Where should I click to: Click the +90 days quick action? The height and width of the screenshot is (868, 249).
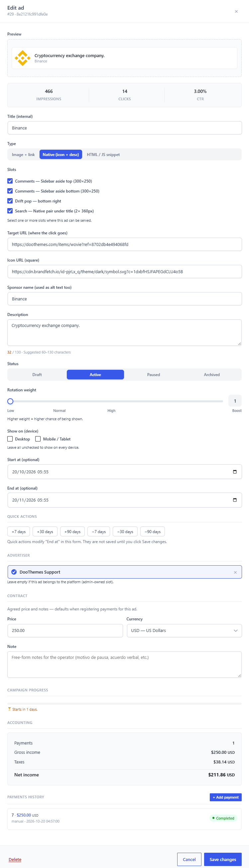(x=72, y=531)
